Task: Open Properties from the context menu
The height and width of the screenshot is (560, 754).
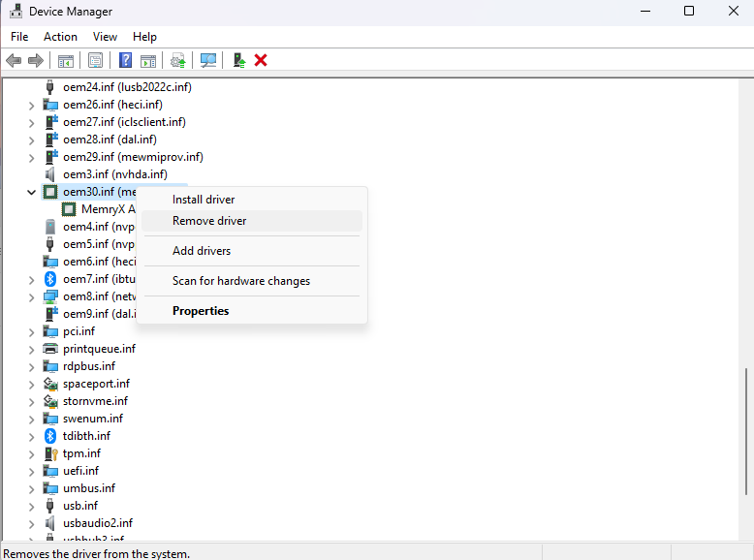Action: point(201,311)
